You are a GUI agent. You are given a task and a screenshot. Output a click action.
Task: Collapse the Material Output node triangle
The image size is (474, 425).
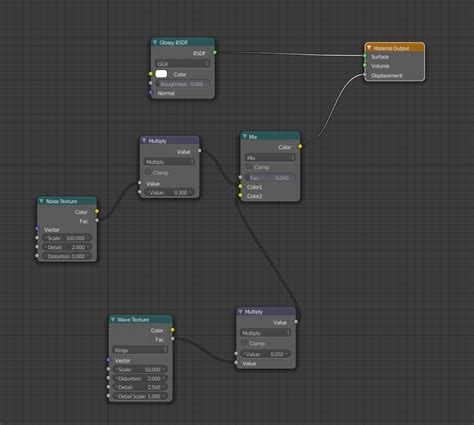point(369,48)
